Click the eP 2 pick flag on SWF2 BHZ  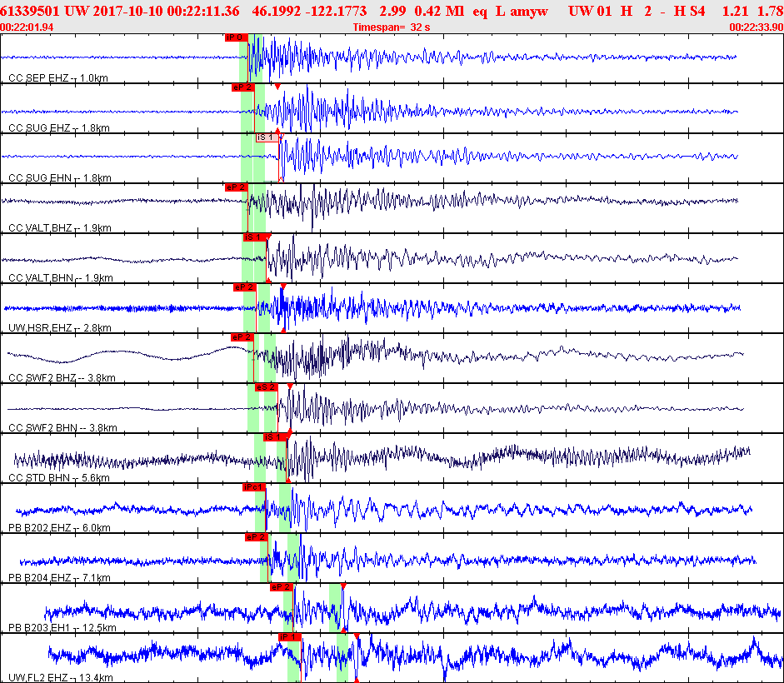242,337
